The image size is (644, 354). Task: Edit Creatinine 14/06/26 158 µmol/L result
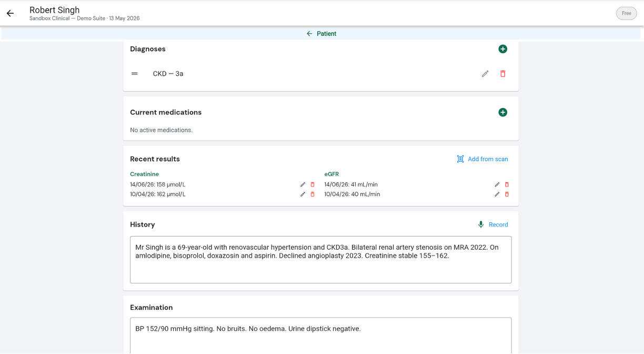303,185
